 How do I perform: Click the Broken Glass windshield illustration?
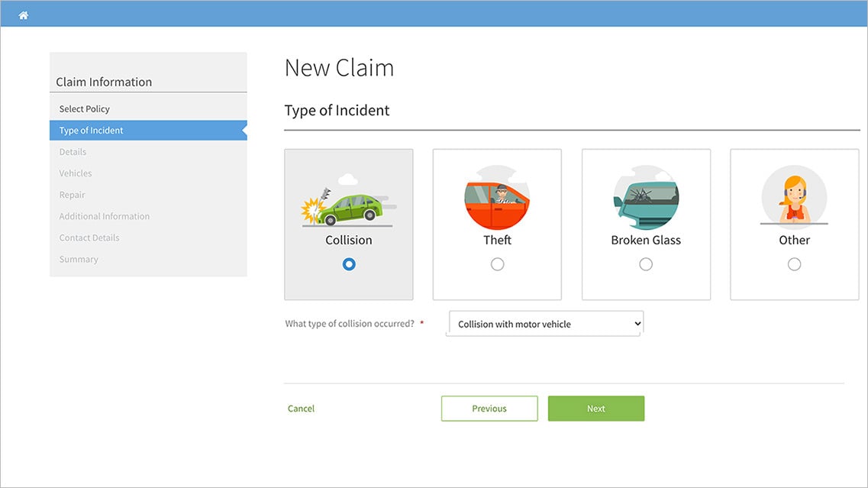646,197
